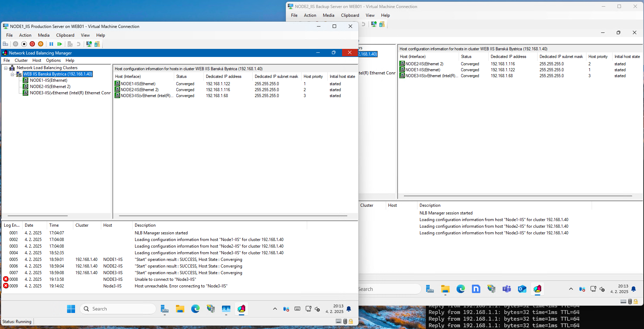Open IIS Manager icon in NODE1 VM taskbar
The height and width of the screenshot is (329, 644).
[210, 309]
